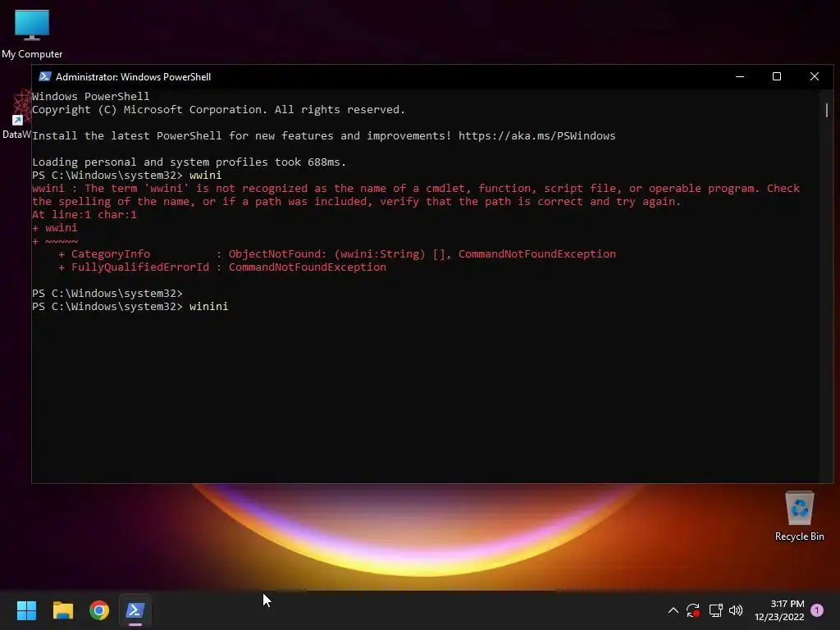The height and width of the screenshot is (630, 840).
Task: Click the typed 'winini' command text
Action: (208, 307)
